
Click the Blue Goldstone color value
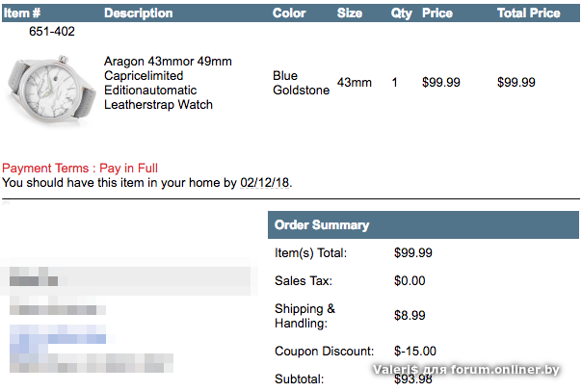click(301, 83)
